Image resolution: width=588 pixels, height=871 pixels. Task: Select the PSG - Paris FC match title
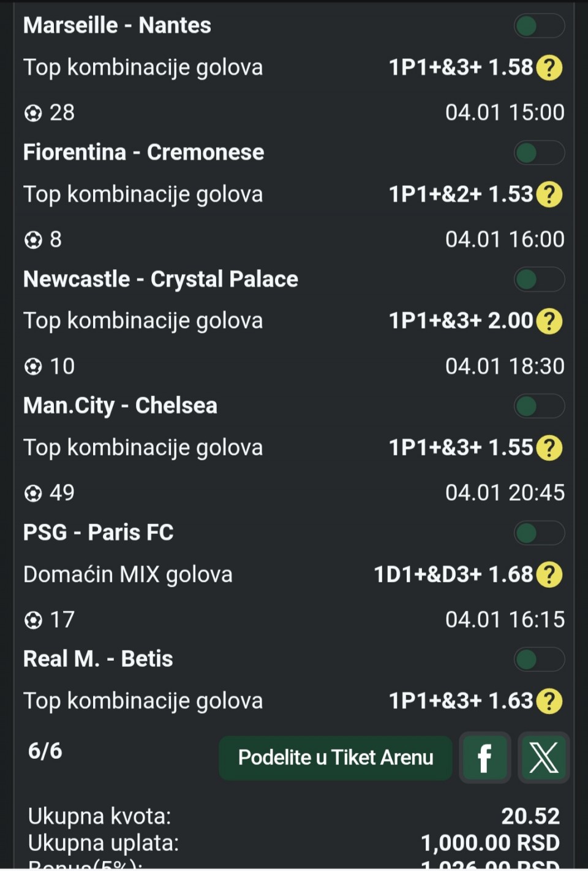click(99, 533)
